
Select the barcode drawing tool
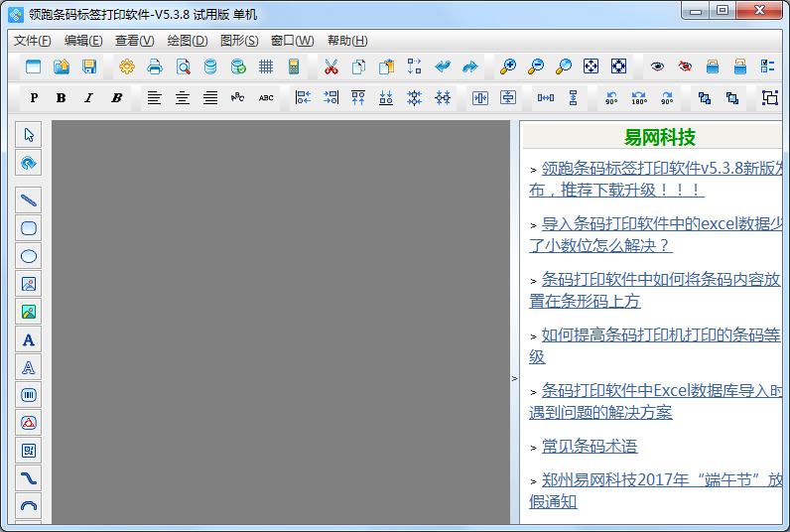click(29, 395)
